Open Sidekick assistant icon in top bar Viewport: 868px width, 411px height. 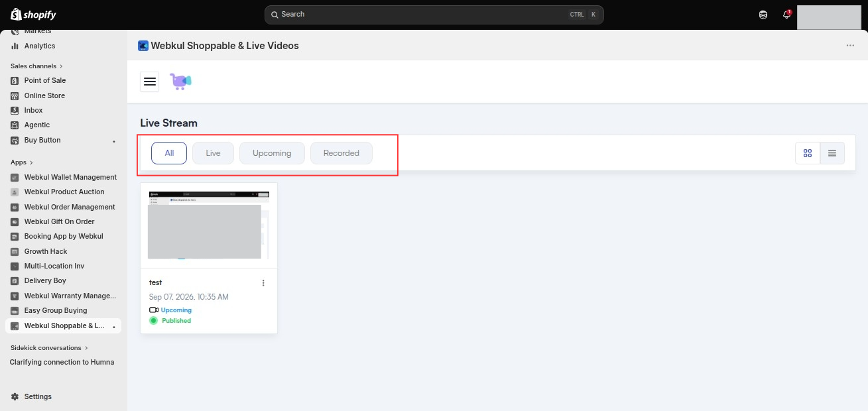[764, 14]
